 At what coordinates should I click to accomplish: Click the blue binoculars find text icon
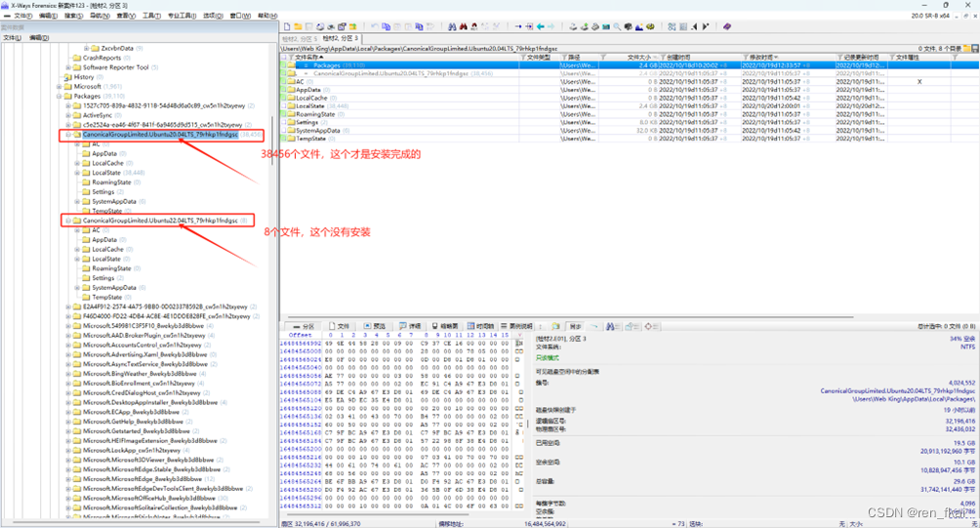pyautogui.click(x=452, y=27)
